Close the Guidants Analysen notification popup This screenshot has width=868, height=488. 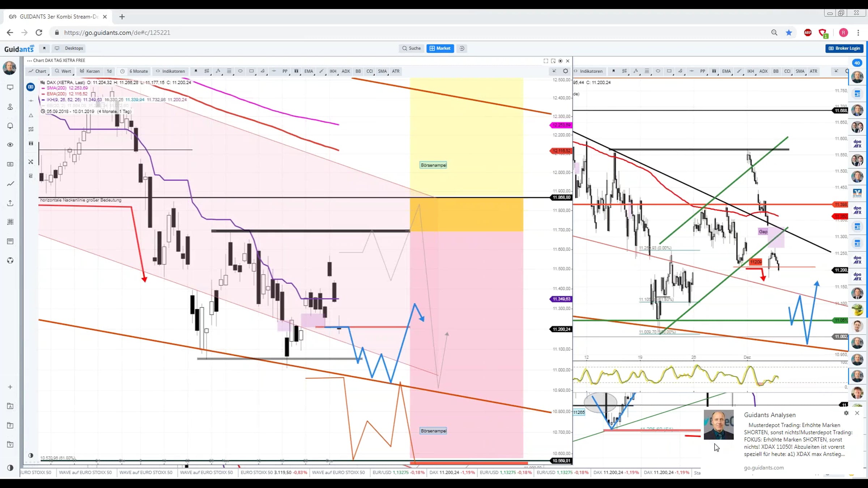[857, 413]
